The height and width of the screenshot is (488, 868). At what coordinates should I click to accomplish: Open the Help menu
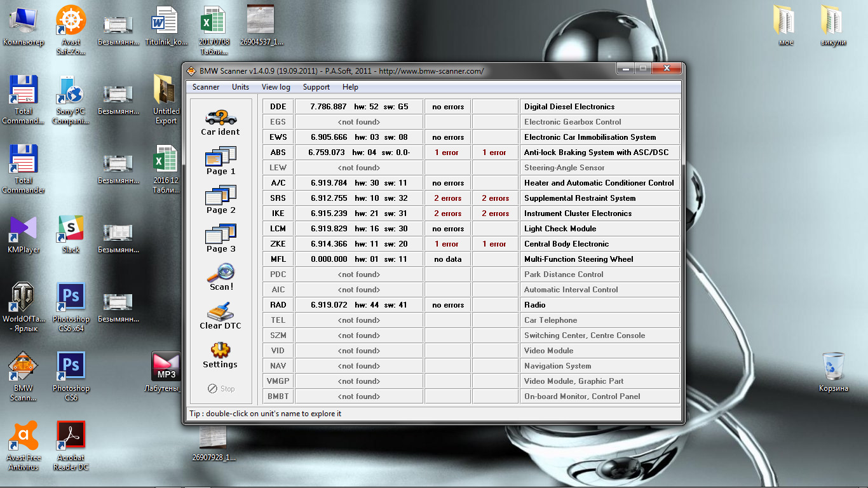(x=350, y=87)
